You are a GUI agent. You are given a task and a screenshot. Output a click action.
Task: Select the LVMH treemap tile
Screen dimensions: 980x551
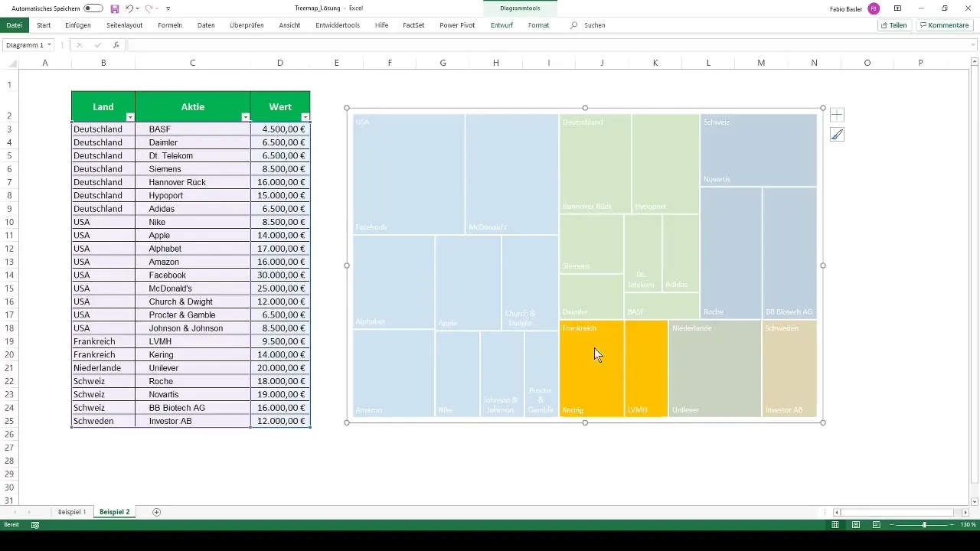pos(646,368)
